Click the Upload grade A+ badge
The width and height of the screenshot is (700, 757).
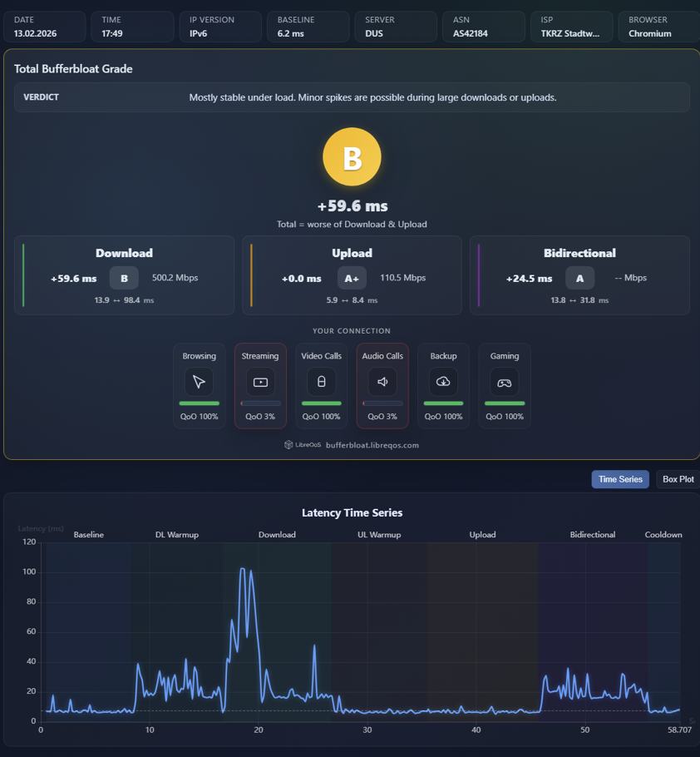click(352, 278)
